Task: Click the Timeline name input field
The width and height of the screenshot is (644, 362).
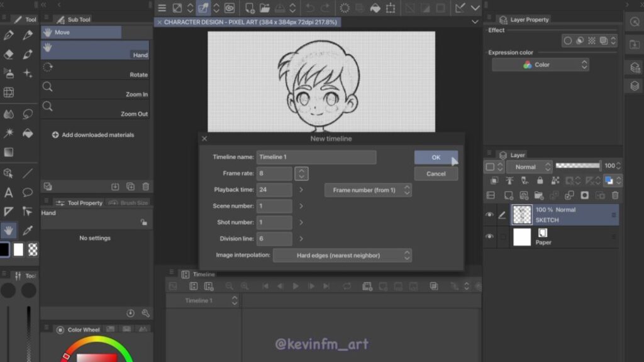Action: 316,157
